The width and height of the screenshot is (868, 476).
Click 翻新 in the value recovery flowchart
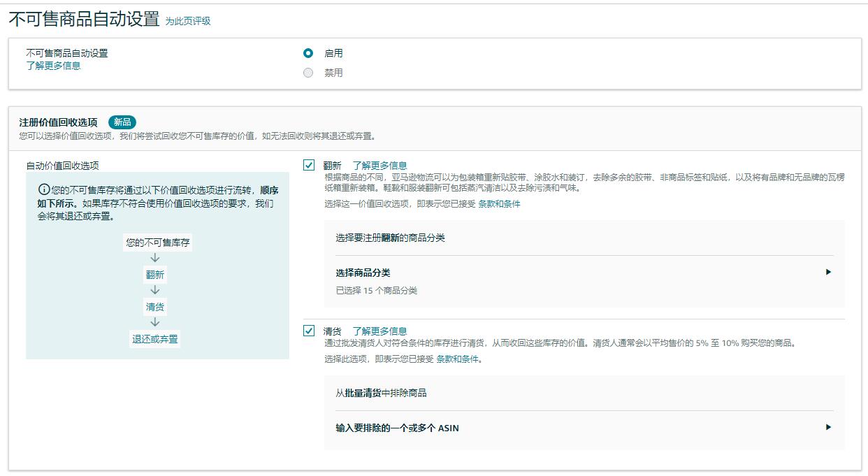pyautogui.click(x=155, y=274)
